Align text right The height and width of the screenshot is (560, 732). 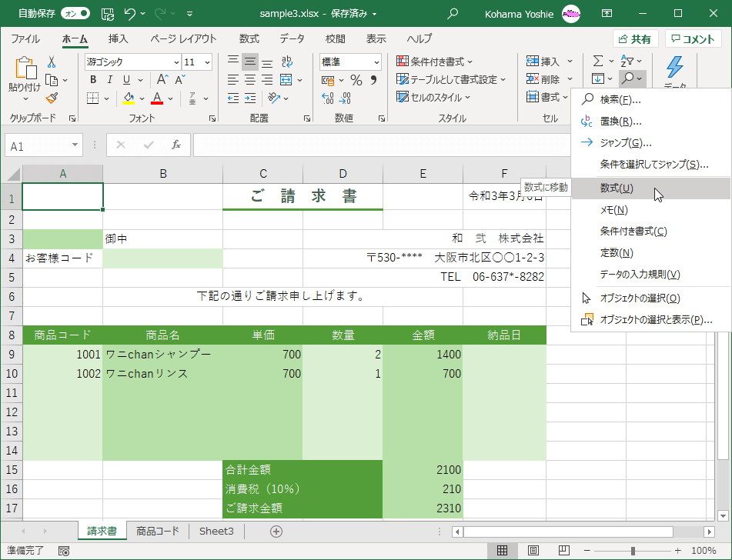point(267,80)
